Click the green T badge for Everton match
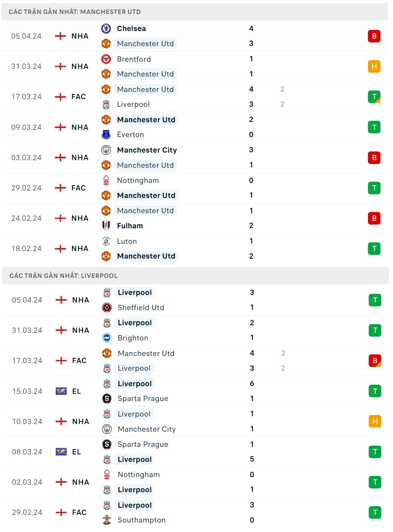This screenshot has height=532, width=393. point(374,127)
